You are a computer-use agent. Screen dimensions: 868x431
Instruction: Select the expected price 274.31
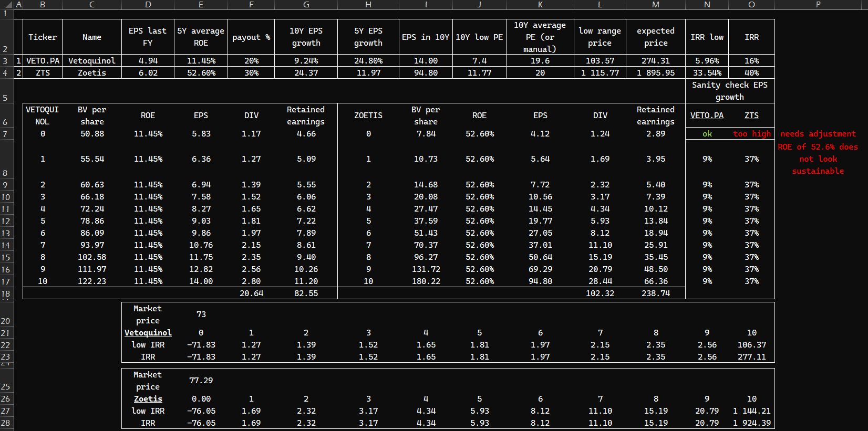coord(656,61)
